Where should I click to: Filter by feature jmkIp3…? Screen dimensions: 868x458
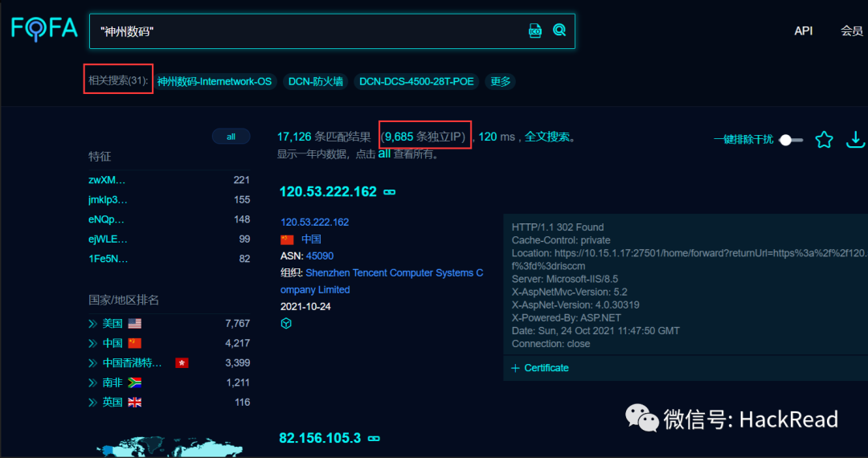[108, 200]
